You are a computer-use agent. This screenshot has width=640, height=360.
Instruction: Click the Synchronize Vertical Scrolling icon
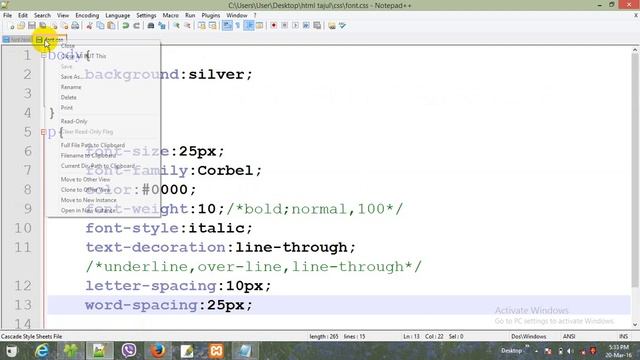202,26
